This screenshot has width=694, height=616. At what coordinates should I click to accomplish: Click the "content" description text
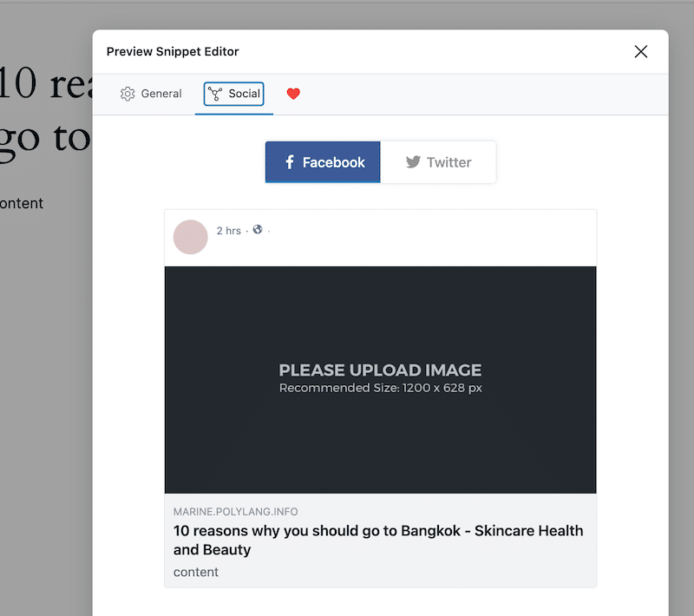point(195,572)
